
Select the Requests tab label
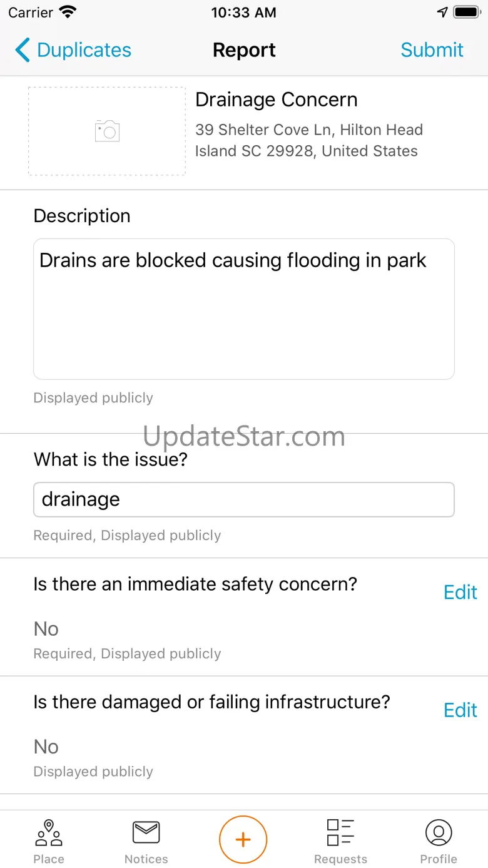coord(341,859)
